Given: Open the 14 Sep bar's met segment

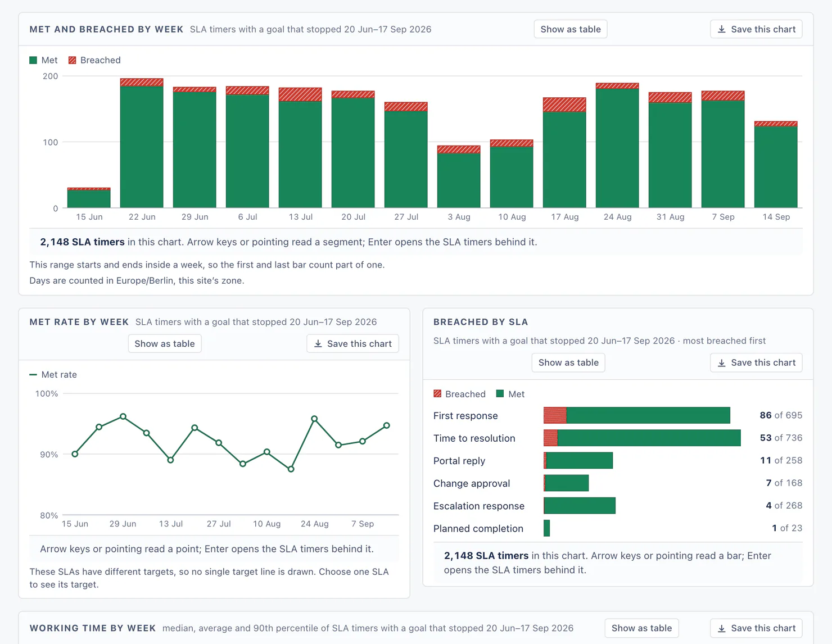Looking at the screenshot, I should coord(776,167).
